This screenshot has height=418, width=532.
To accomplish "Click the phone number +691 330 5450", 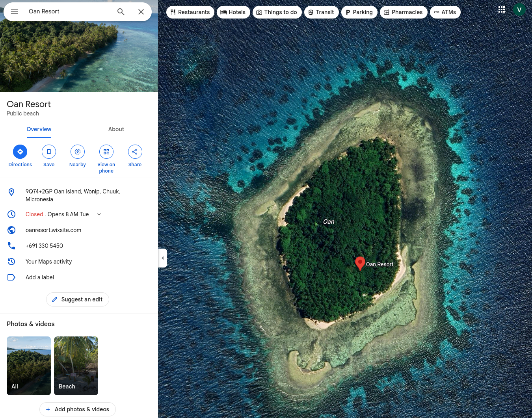I will tap(44, 246).
